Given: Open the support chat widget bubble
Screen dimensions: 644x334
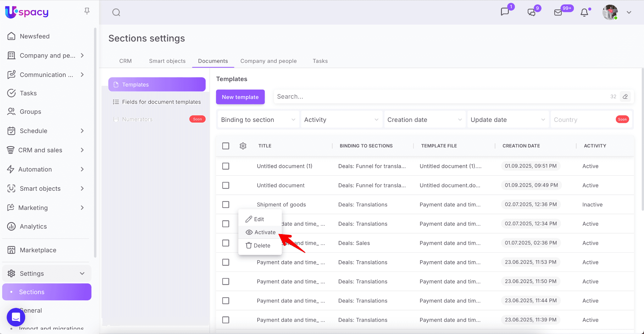Looking at the screenshot, I should (x=16, y=317).
